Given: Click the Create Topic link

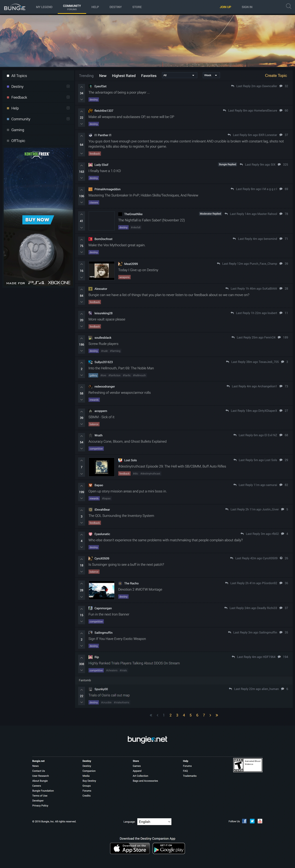Looking at the screenshot, I should (276, 75).
